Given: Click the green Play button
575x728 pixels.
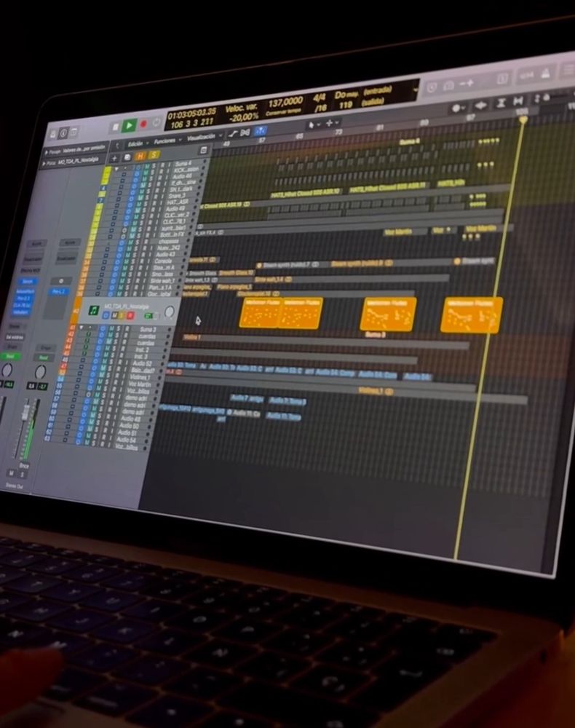Looking at the screenshot, I should [129, 125].
